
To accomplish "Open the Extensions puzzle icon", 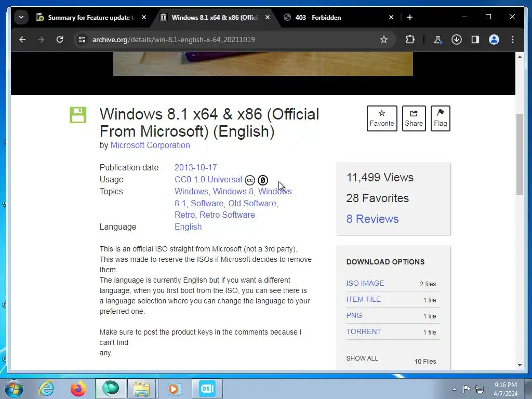I will pos(410,39).
